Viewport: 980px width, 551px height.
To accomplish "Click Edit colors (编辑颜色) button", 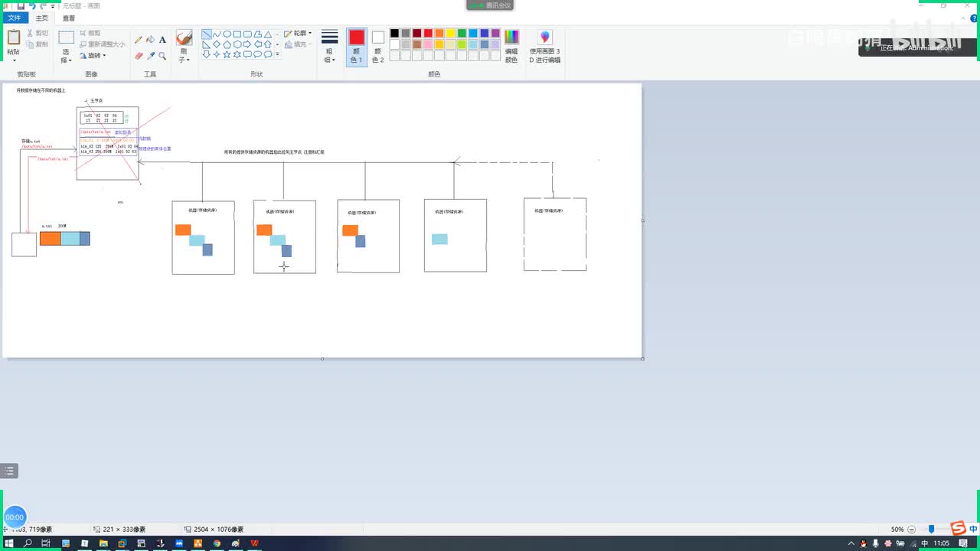I will coord(511,47).
